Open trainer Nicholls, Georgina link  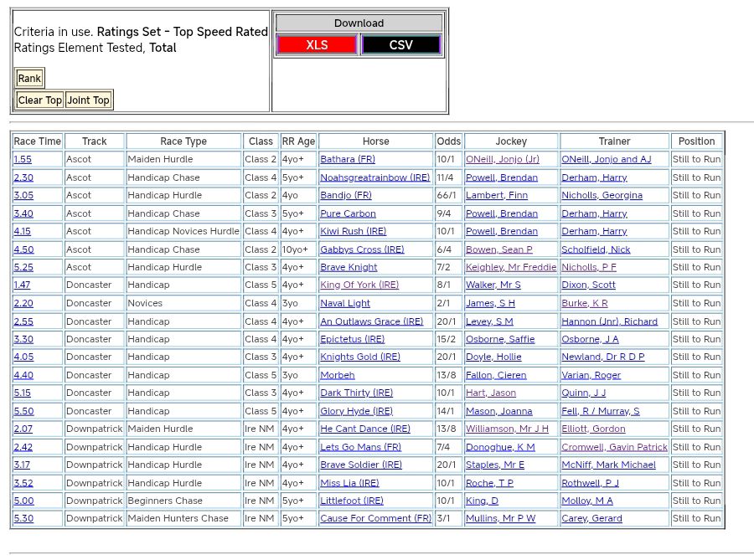[x=602, y=195]
